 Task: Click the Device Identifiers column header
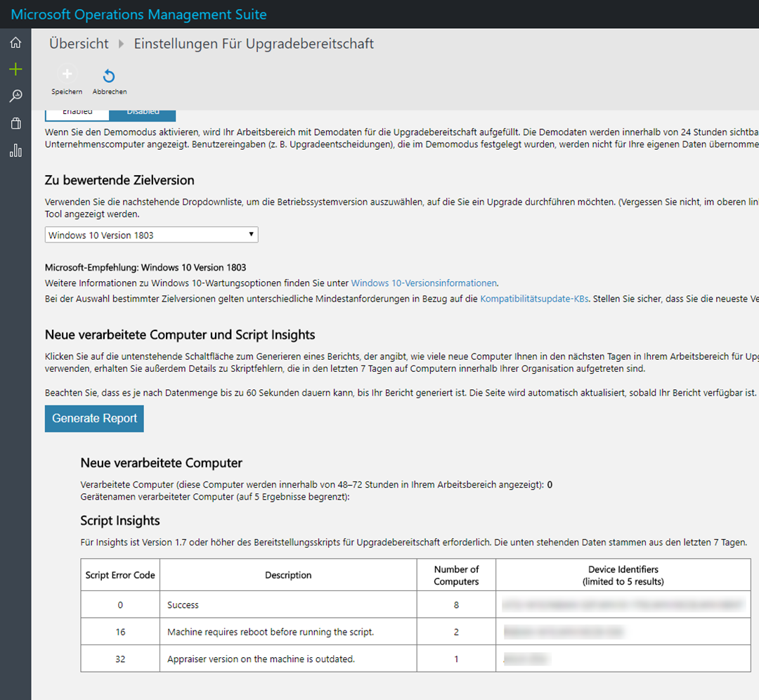click(623, 575)
